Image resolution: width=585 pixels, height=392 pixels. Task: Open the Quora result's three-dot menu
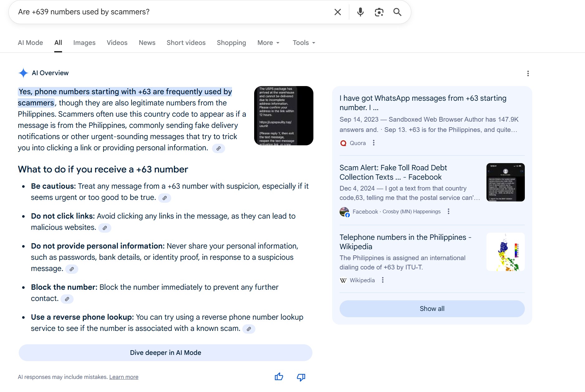pyautogui.click(x=374, y=143)
